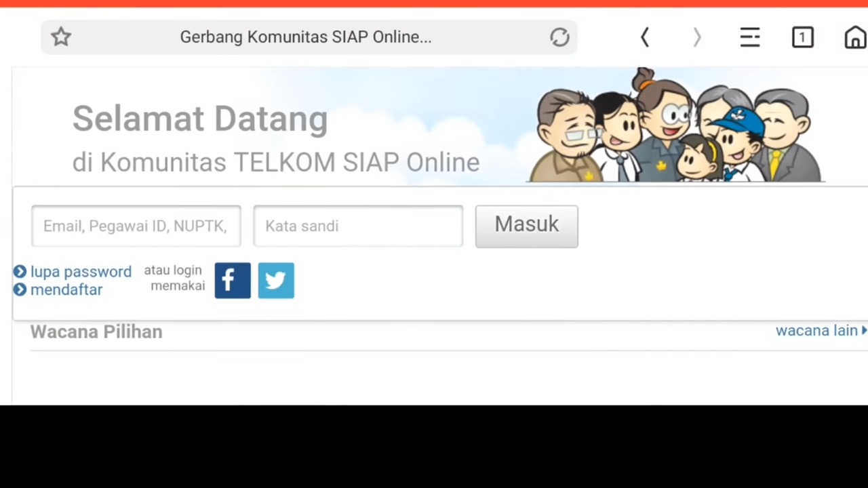Go forward with the right arrow

pos(696,37)
